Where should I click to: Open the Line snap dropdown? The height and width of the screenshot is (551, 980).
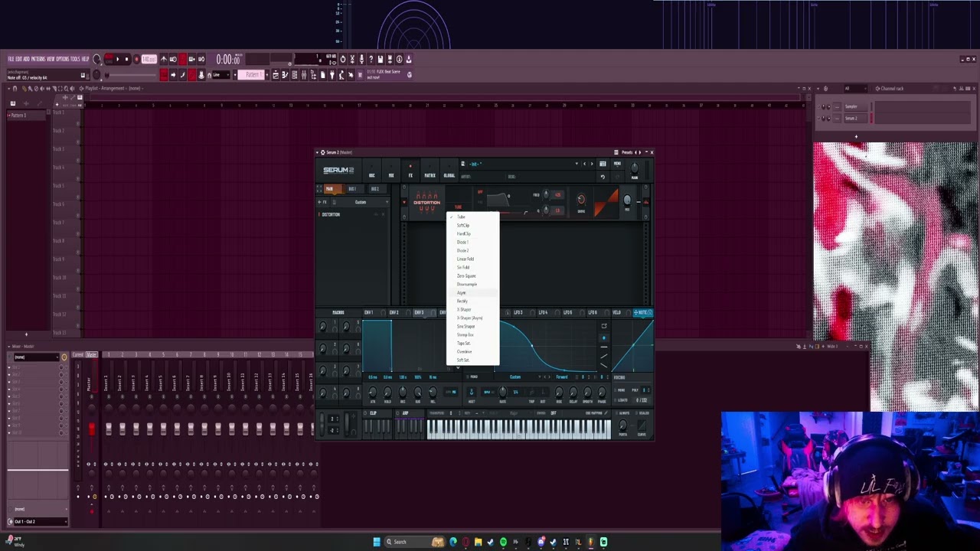coord(220,74)
